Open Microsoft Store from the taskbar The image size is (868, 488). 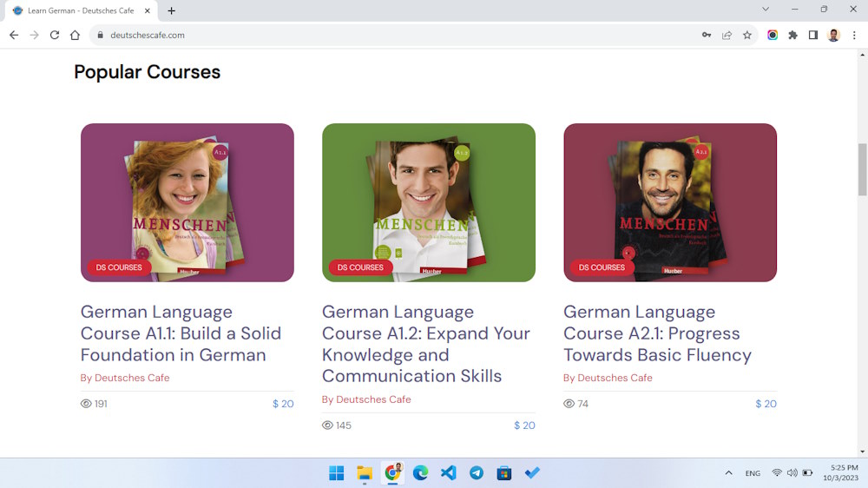[504, 473]
